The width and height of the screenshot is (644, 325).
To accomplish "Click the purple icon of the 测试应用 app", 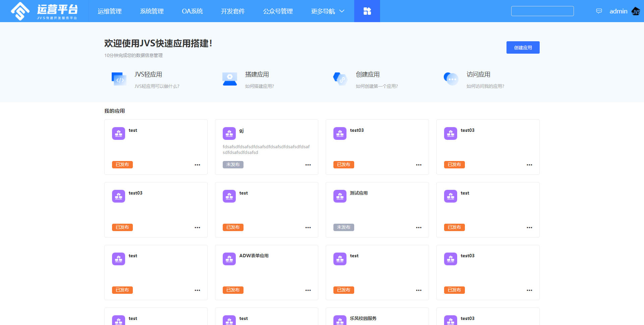I will (x=340, y=196).
